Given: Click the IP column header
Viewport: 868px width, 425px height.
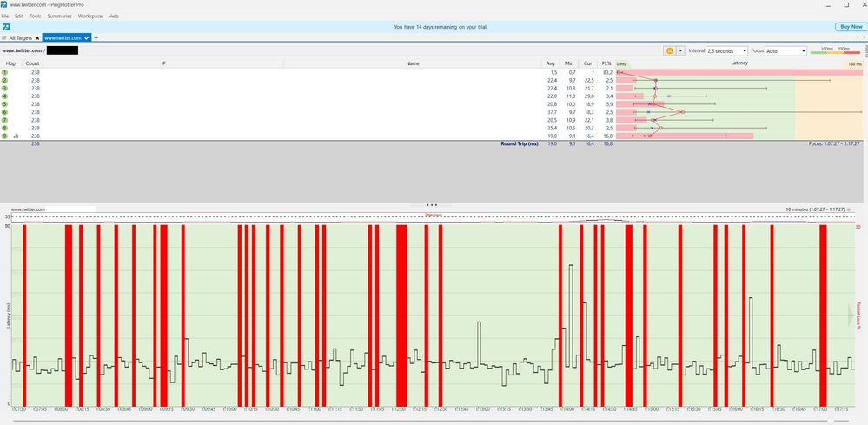Looking at the screenshot, I should (x=163, y=63).
